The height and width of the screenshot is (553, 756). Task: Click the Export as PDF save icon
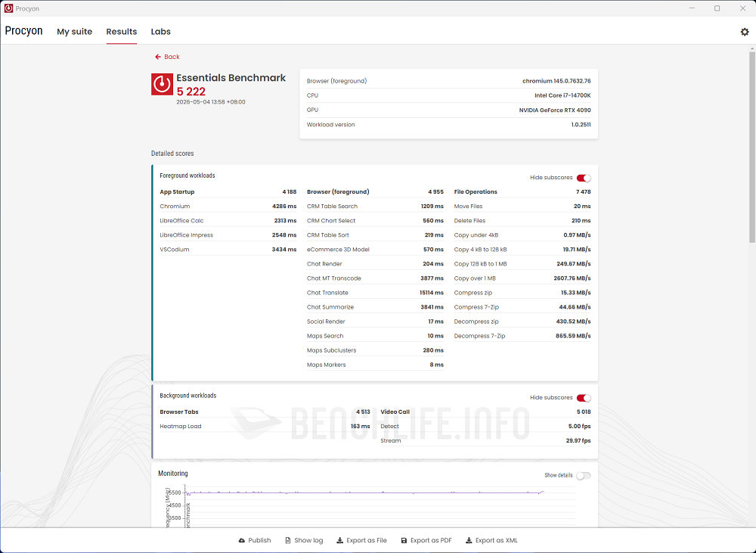tap(404, 540)
